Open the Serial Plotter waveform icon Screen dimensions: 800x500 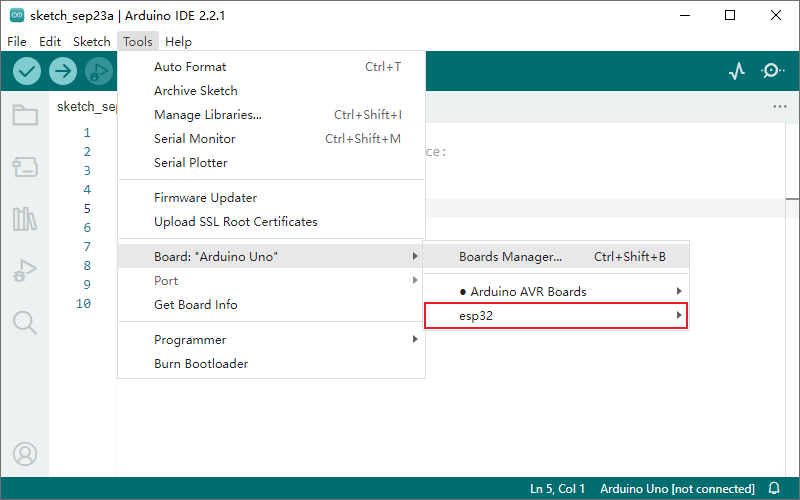737,71
